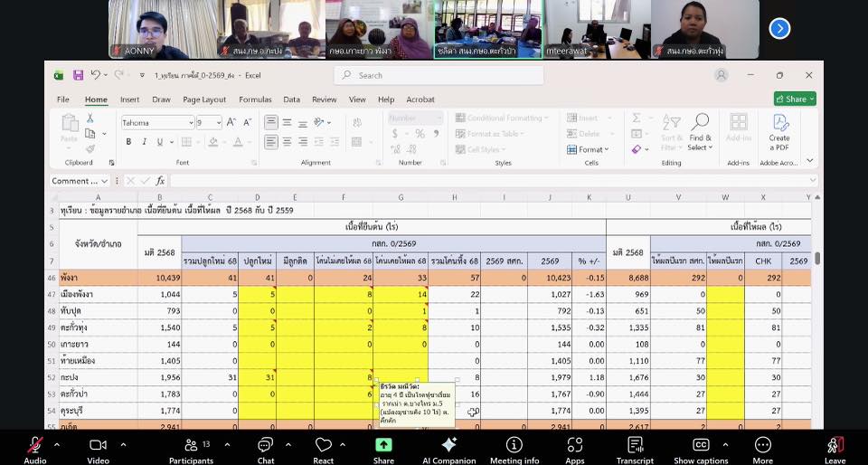Open the Zoom Participants list
Screen dimensions: 868x465
pos(191,445)
